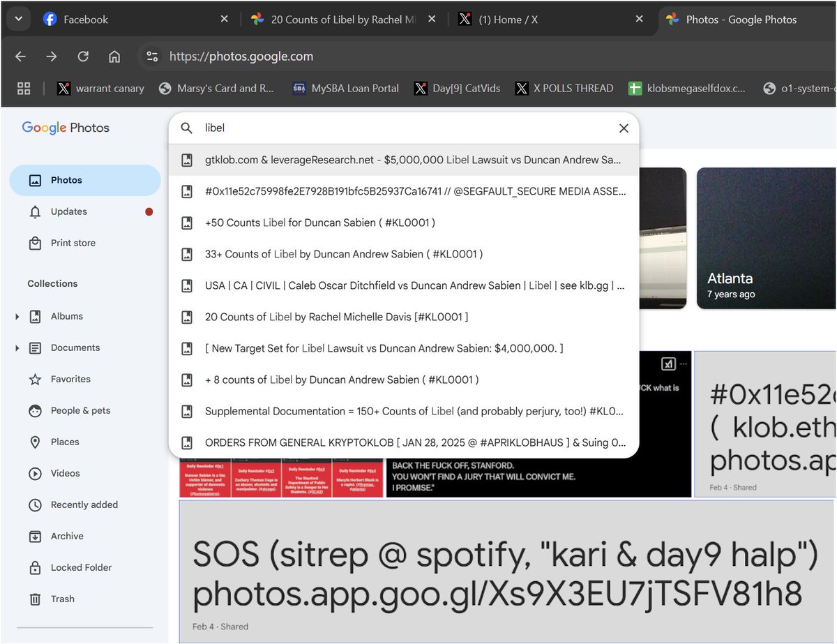Clear the search with the X button

tap(624, 128)
